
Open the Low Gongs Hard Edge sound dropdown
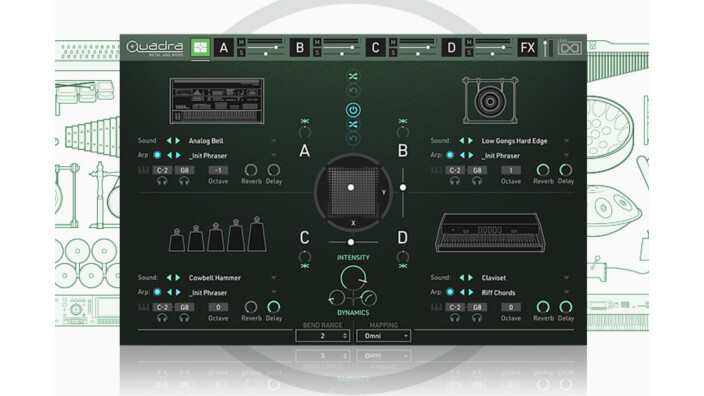tap(567, 141)
